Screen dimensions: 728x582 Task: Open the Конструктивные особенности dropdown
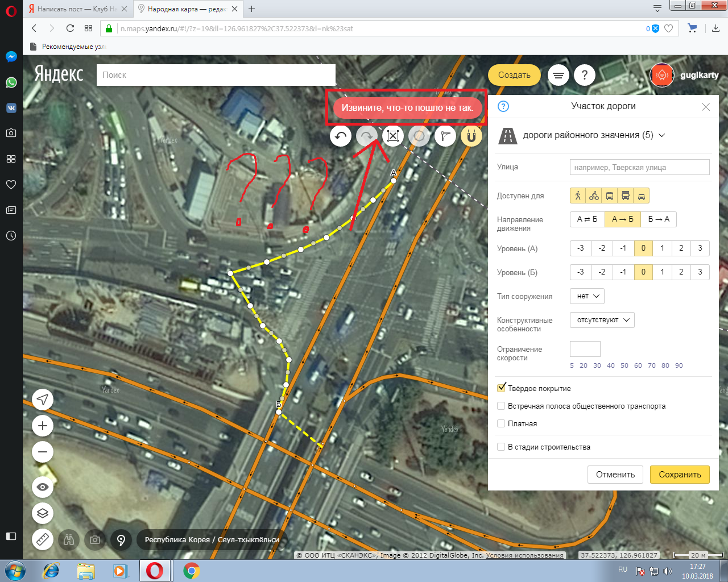tap(602, 320)
